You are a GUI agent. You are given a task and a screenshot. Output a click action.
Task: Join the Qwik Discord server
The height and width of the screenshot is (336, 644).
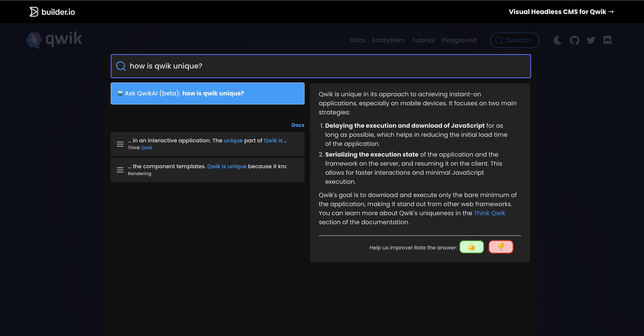(x=607, y=40)
